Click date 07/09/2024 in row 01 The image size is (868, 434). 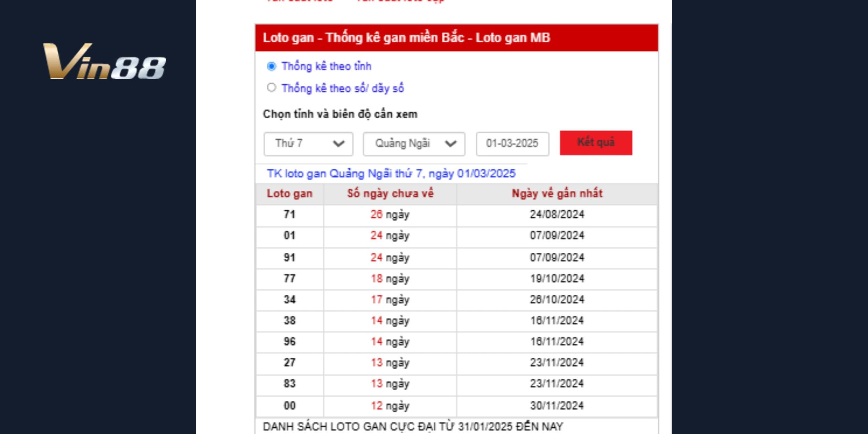point(557,236)
